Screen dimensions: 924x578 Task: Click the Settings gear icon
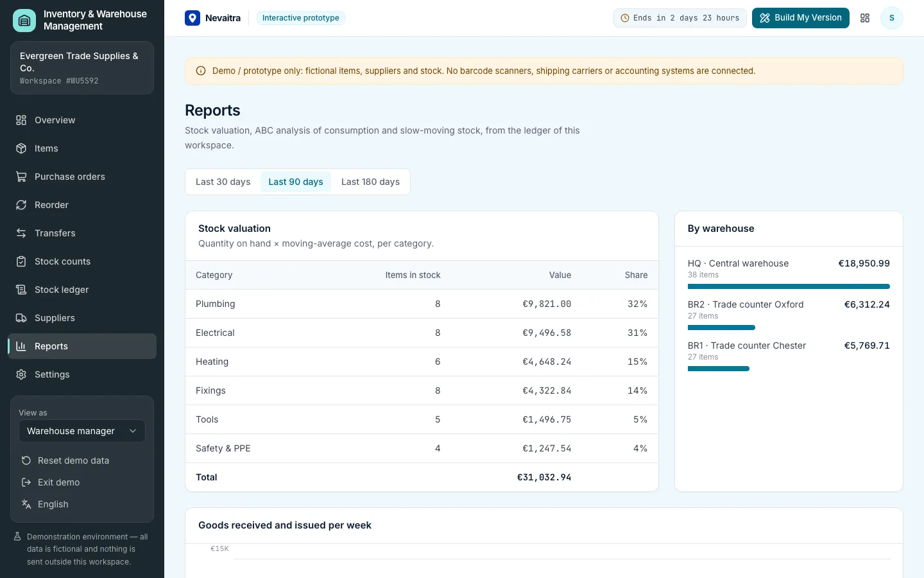pos(21,374)
